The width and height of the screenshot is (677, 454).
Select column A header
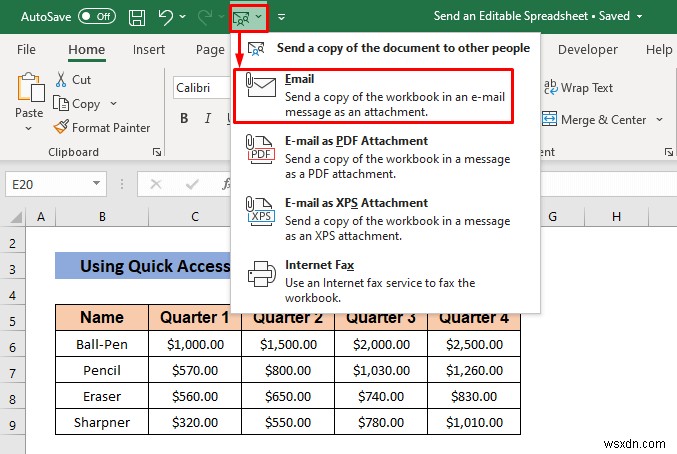tap(41, 217)
